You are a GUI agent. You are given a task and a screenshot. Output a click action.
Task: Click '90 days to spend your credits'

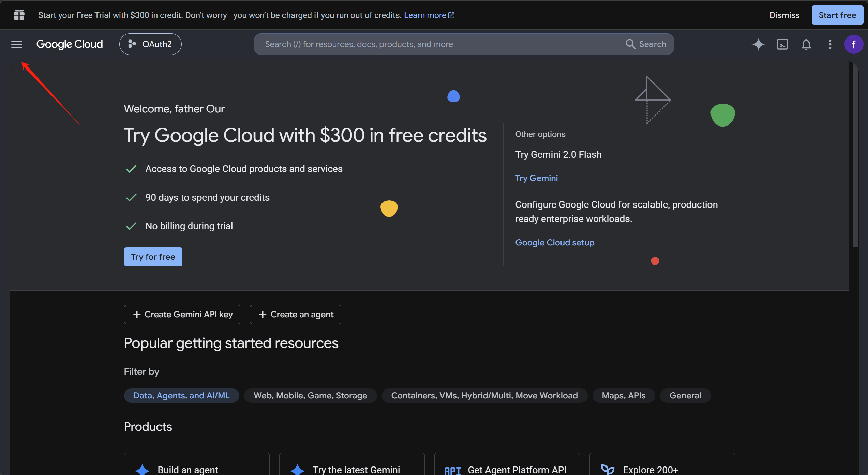click(207, 197)
